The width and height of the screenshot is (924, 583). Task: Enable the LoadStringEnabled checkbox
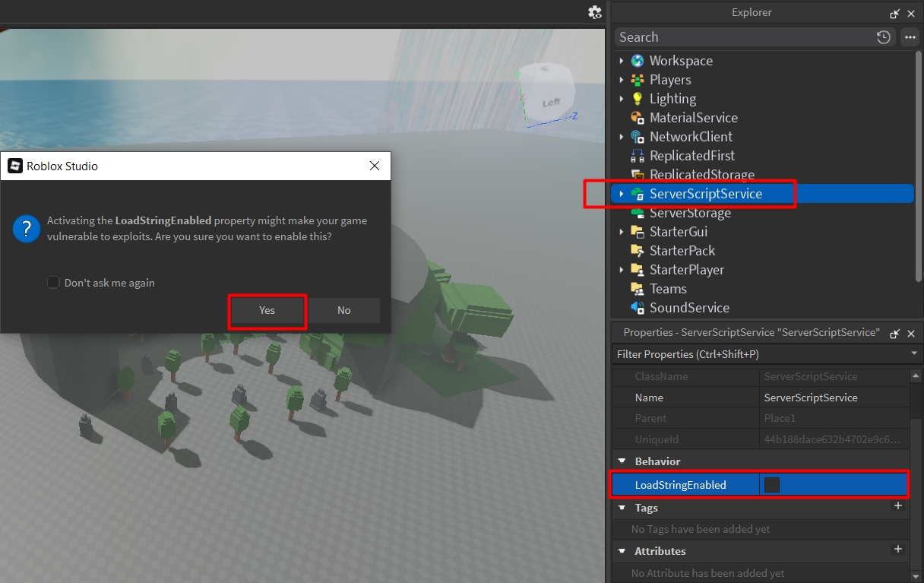(x=771, y=485)
